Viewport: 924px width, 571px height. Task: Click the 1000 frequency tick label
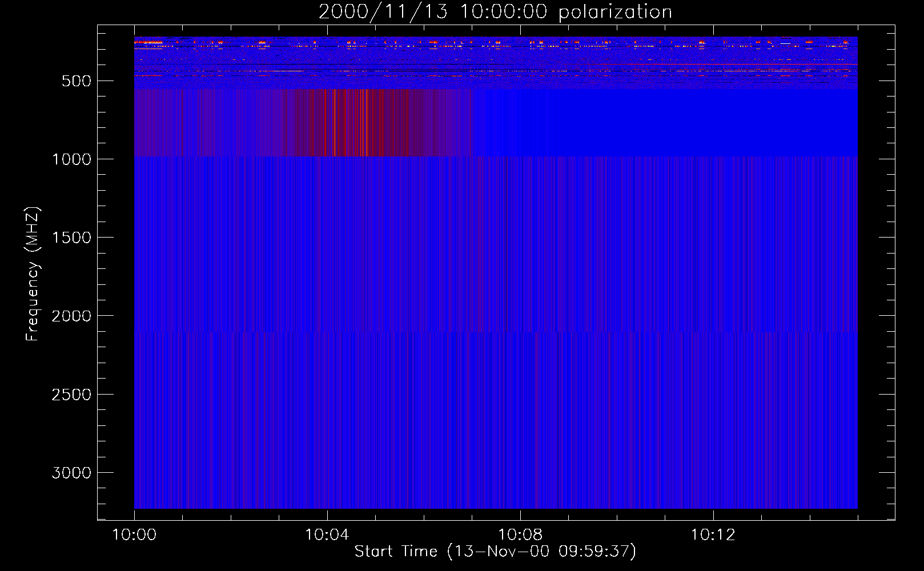point(71,159)
